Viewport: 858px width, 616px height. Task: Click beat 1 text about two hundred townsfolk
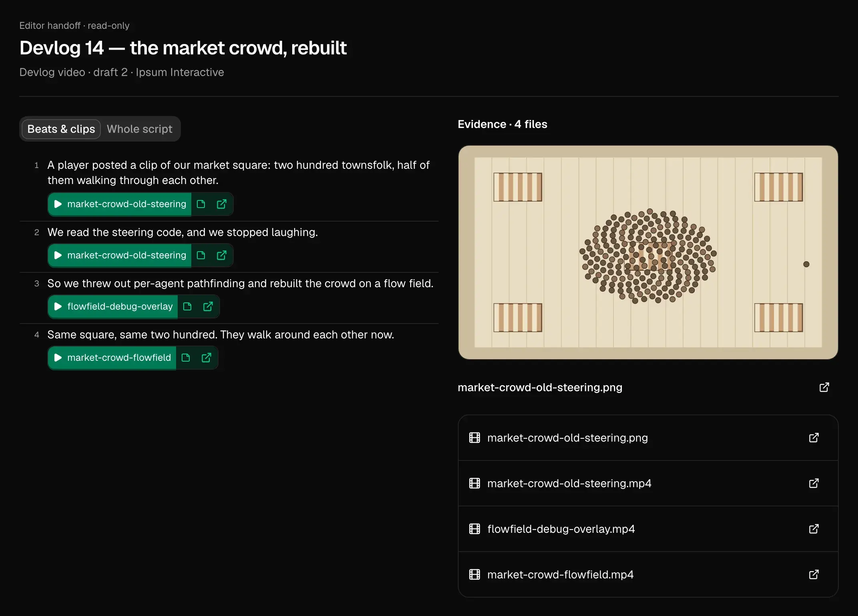238,172
